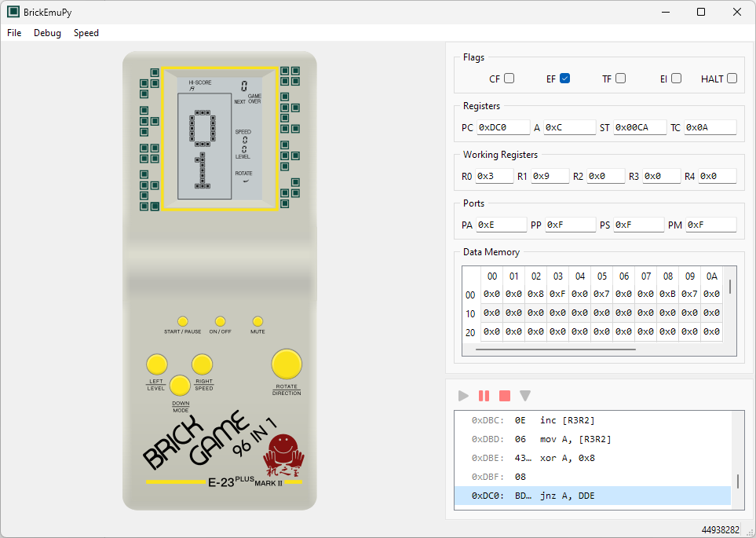756x538 pixels.
Task: Open the Speed menu
Action: pos(86,33)
